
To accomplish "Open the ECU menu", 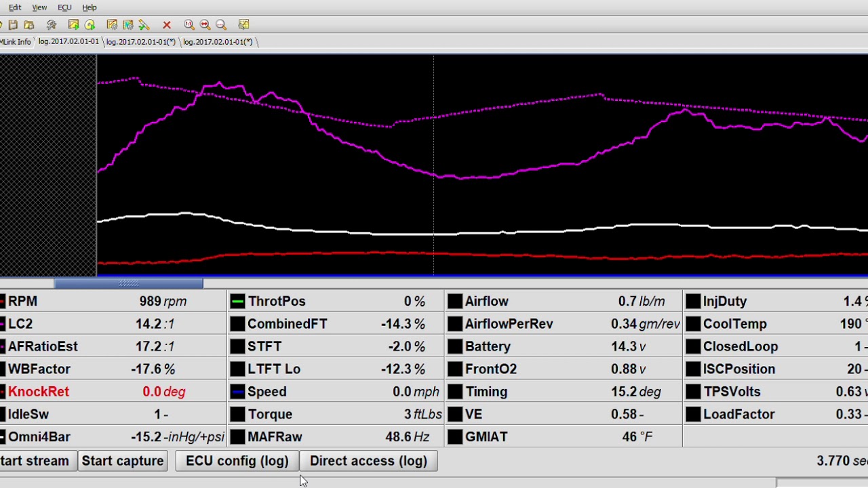I will [64, 7].
